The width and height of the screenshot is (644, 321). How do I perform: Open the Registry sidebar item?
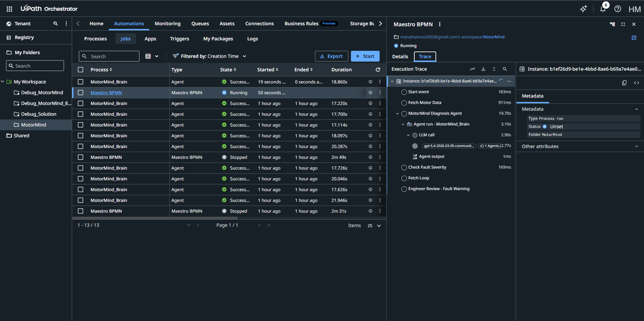coord(24,37)
